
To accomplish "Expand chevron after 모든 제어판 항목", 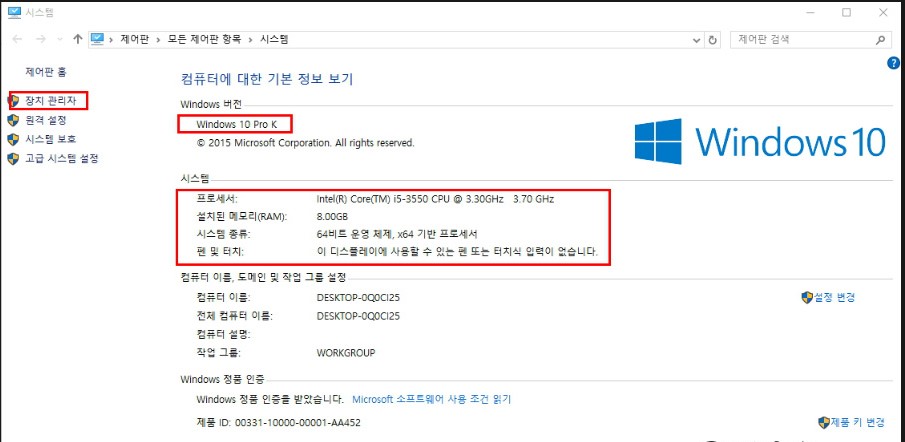I will pos(249,40).
